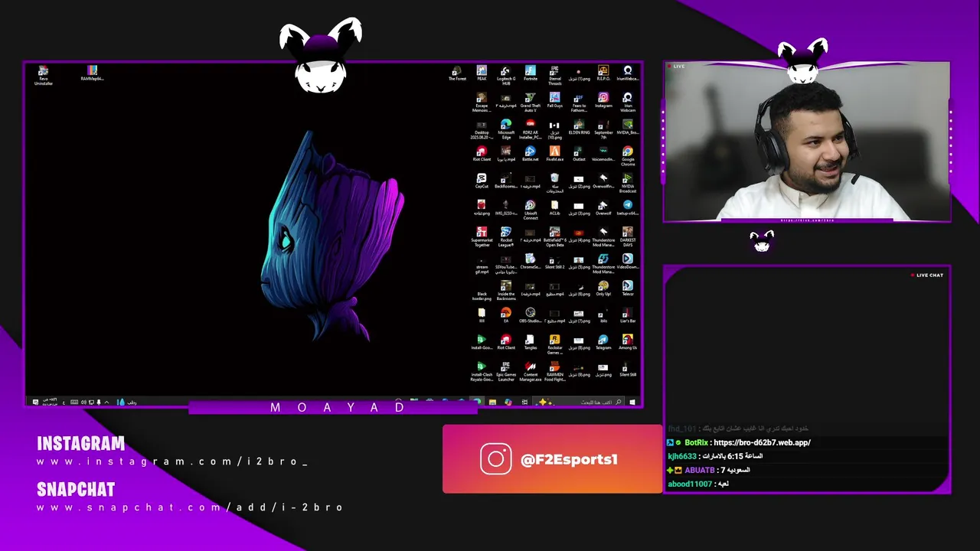Screen dimensions: 980x551
Task: Launch Among Us shortcut
Action: click(x=628, y=342)
